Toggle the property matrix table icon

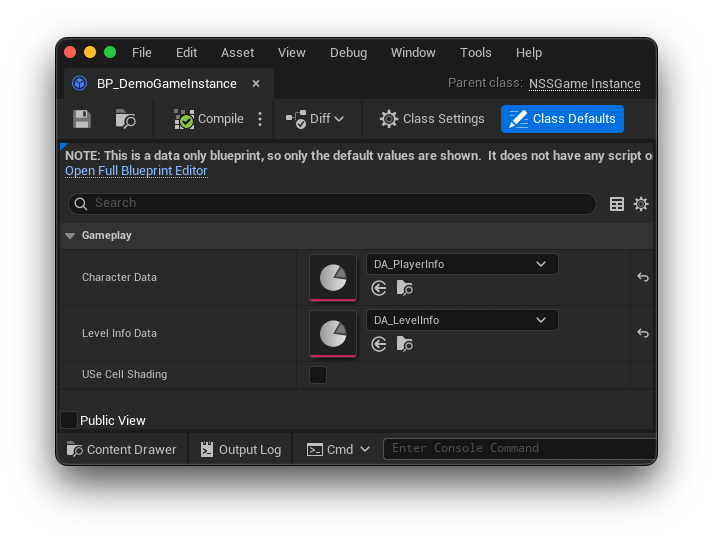617,204
